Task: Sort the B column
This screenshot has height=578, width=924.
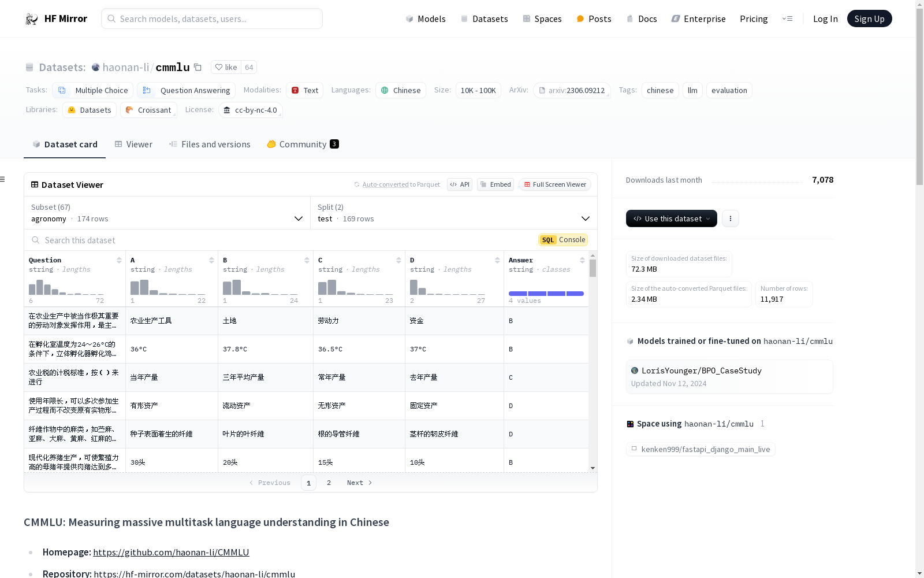Action: (x=307, y=260)
